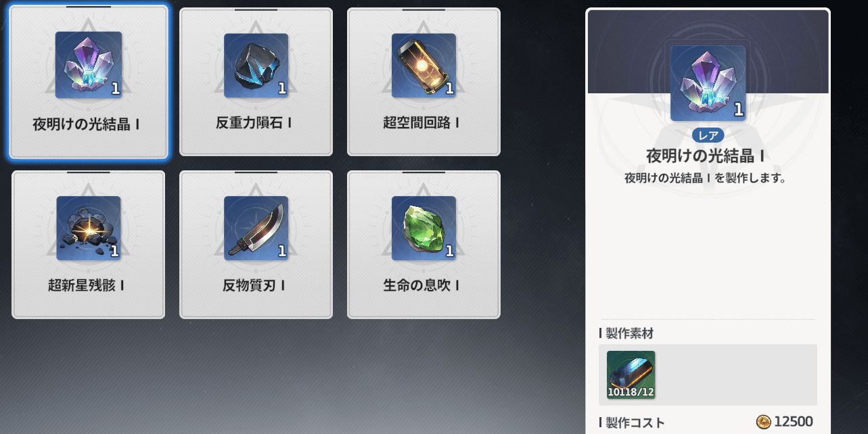
Task: Click the gold coin icon beside 12500
Action: (x=763, y=423)
